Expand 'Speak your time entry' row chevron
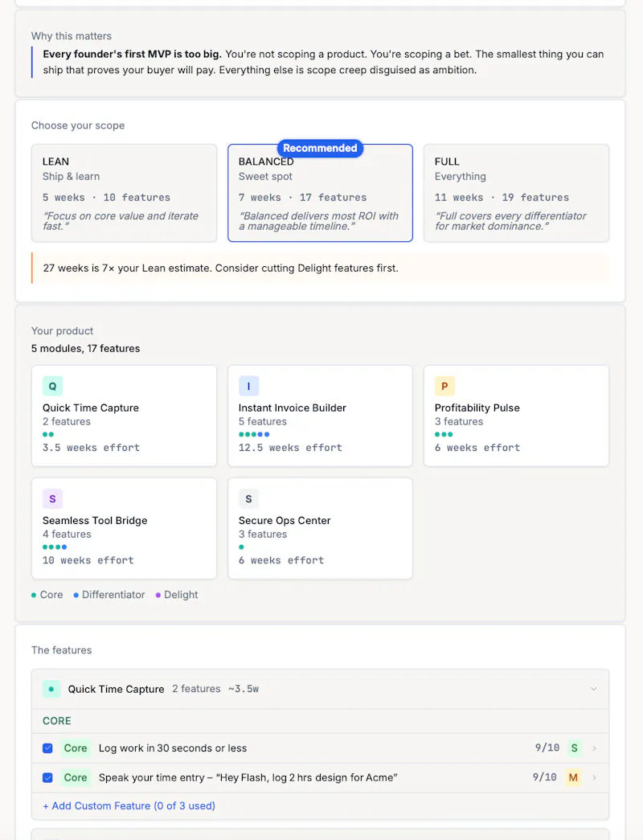The width and height of the screenshot is (643, 840). (594, 778)
